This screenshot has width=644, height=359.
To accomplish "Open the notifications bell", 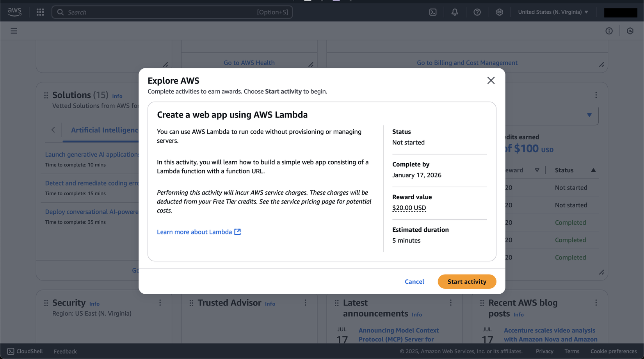I will (455, 12).
